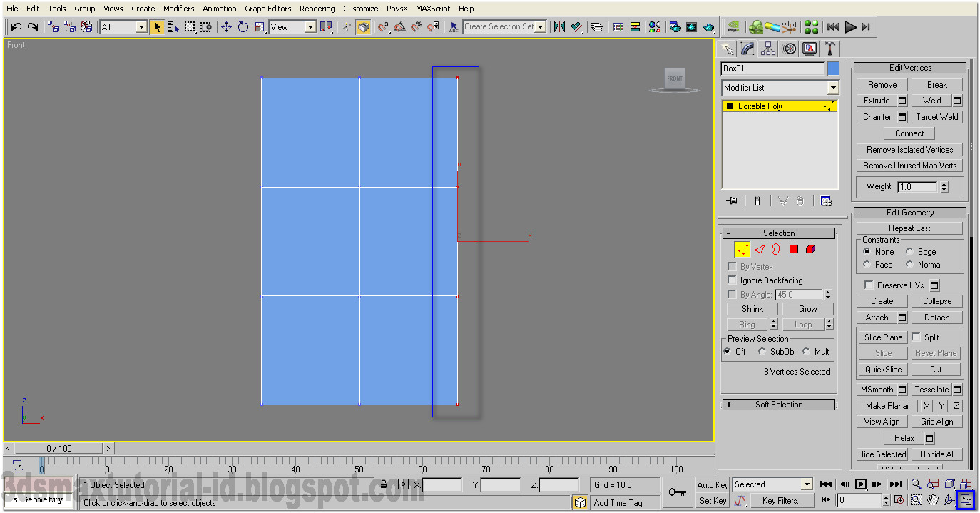This screenshot has height=513, width=980.
Task: Open the Rendering menu
Action: [x=317, y=8]
